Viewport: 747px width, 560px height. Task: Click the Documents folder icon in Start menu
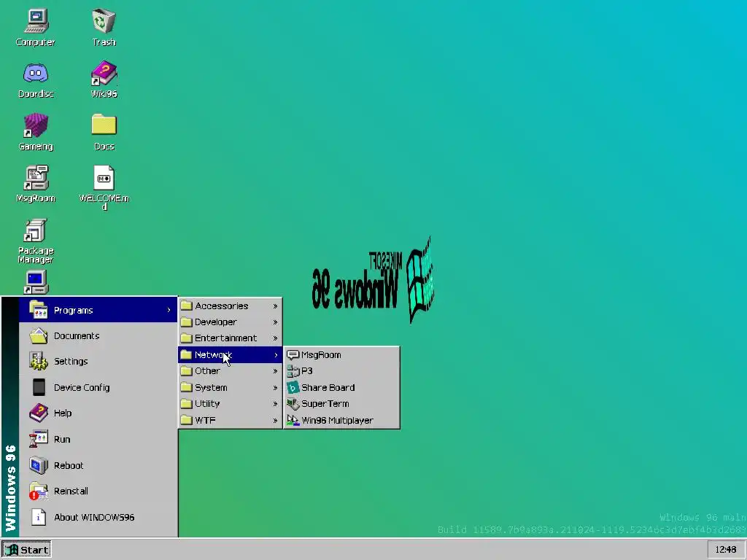pyautogui.click(x=38, y=335)
